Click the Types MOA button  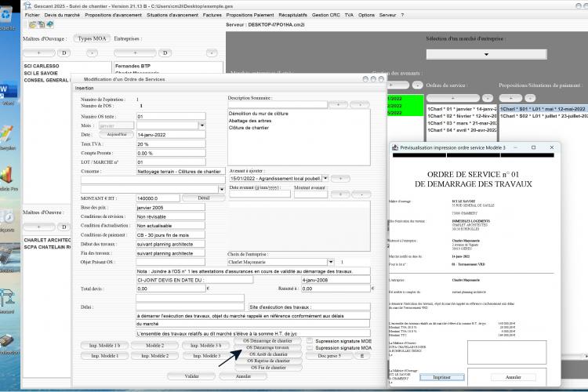click(92, 38)
